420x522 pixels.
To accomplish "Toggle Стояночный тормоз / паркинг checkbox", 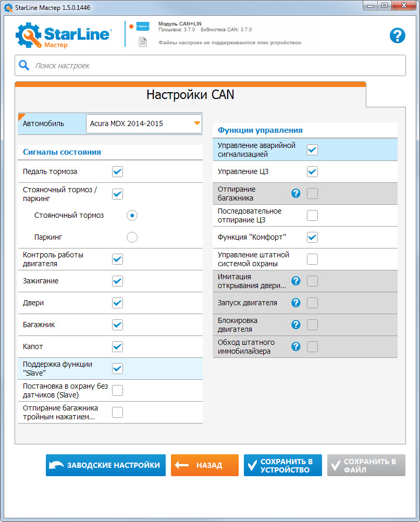I will [118, 194].
